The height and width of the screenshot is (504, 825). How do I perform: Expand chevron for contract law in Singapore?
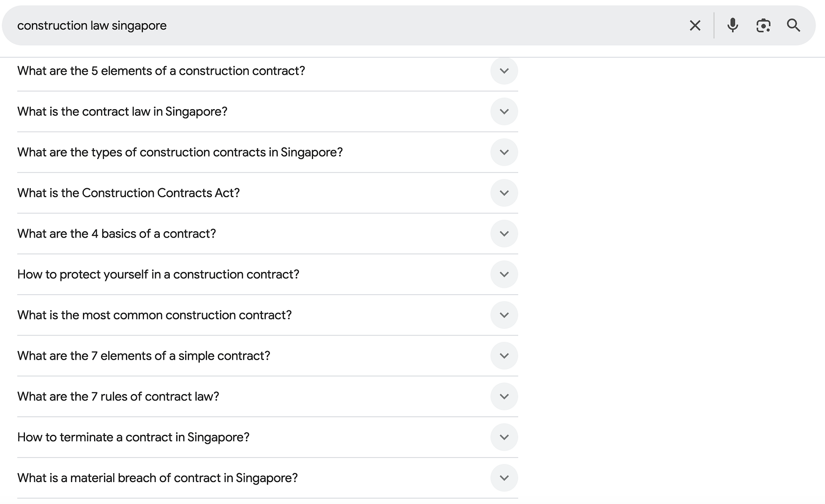click(x=504, y=112)
